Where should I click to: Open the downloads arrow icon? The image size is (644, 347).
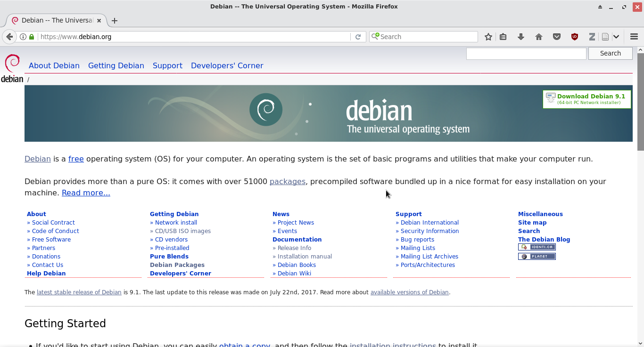click(521, 37)
